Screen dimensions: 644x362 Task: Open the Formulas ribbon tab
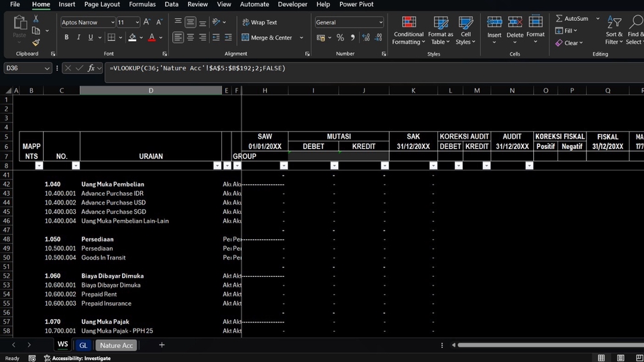(142, 5)
